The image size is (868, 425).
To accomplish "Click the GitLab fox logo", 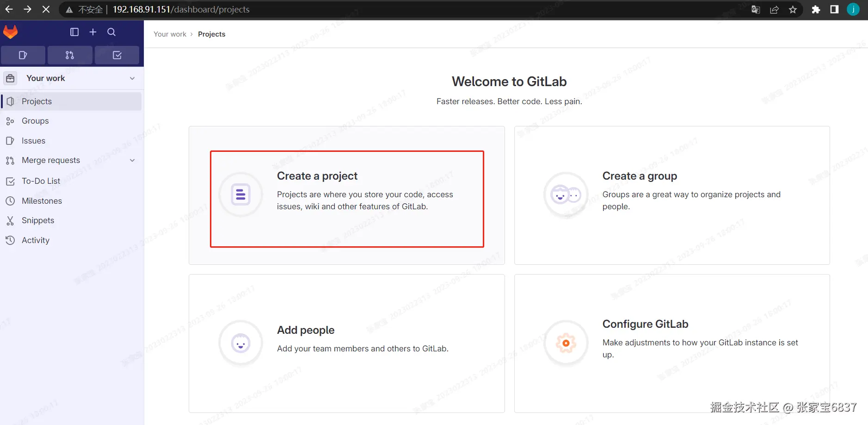I will tap(10, 32).
